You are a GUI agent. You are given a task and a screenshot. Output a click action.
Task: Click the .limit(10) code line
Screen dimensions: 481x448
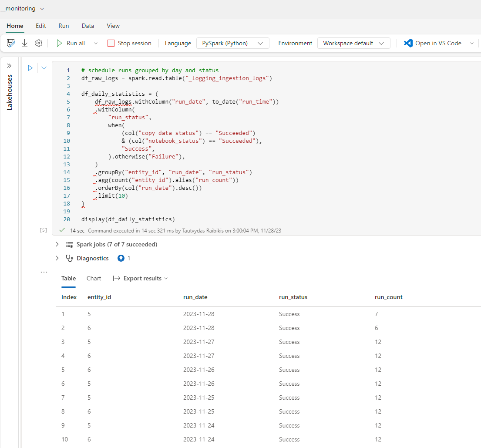[x=111, y=196]
